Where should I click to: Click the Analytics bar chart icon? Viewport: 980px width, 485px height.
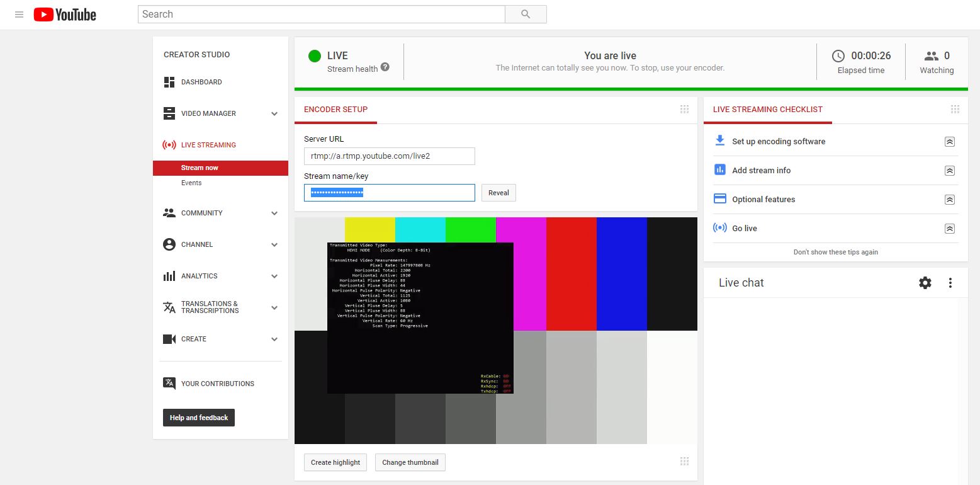click(x=169, y=276)
